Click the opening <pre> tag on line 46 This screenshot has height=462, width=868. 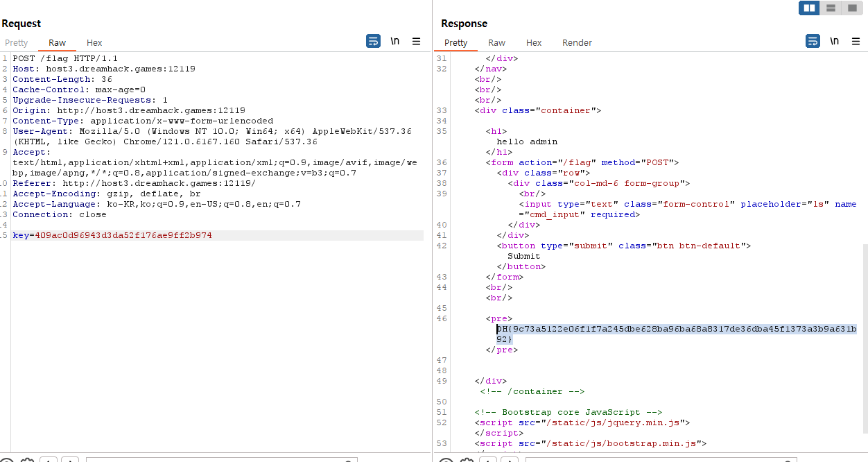tap(499, 318)
